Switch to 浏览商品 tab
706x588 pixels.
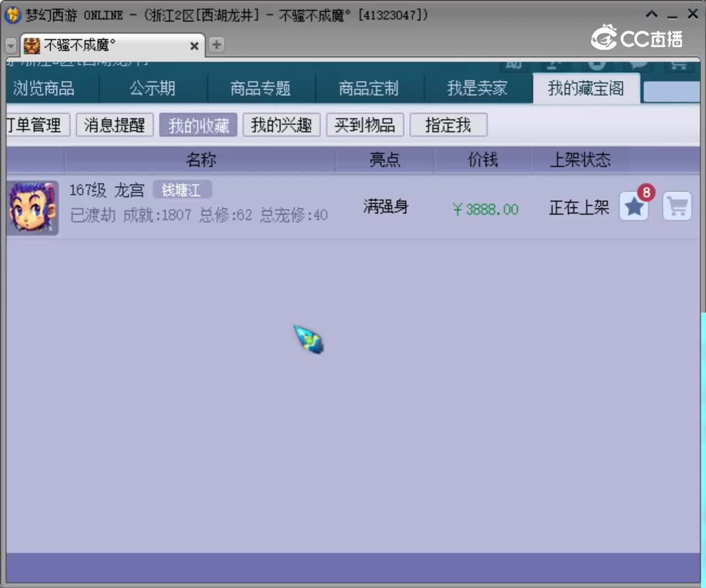44,88
